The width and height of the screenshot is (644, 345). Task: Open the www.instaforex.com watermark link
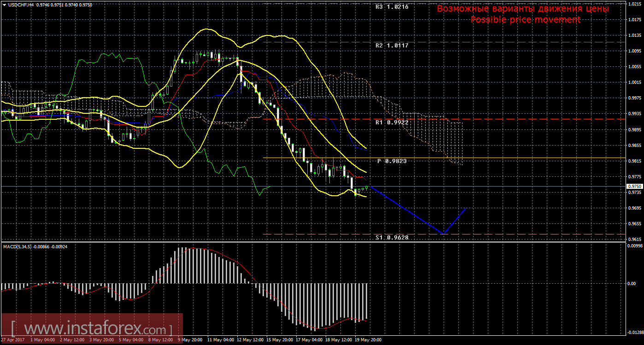(91, 329)
